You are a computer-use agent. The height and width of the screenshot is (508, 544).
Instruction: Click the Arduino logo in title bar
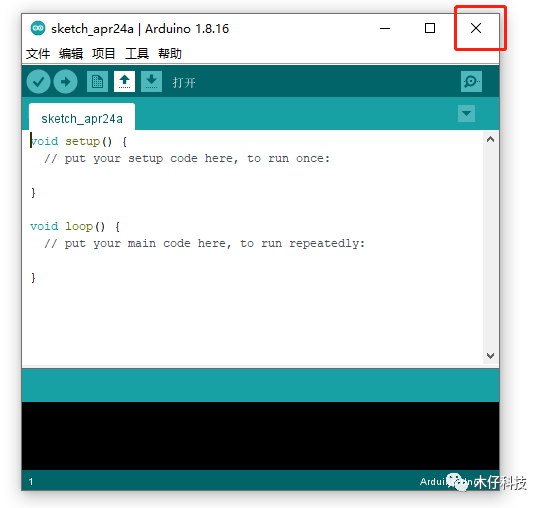37,28
